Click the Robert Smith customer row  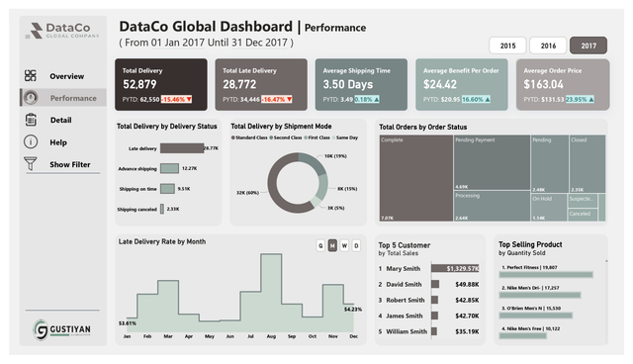pyautogui.click(x=428, y=300)
